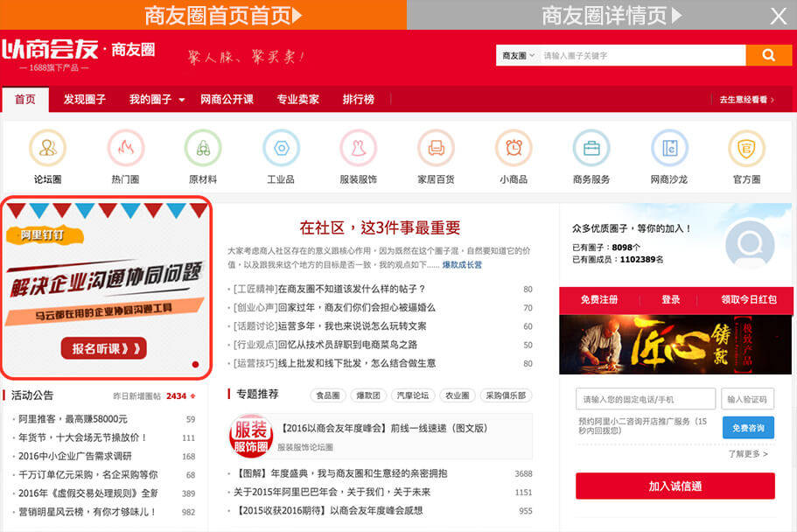Open notice 2016中小企业广告需求调研
Image resolution: width=797 pixels, height=532 pixels.
tap(74, 456)
